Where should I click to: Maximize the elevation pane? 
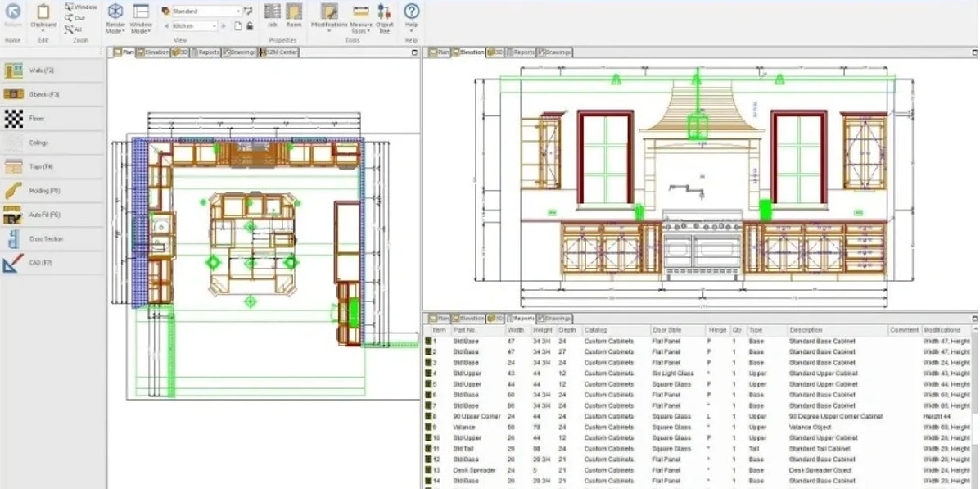click(974, 52)
